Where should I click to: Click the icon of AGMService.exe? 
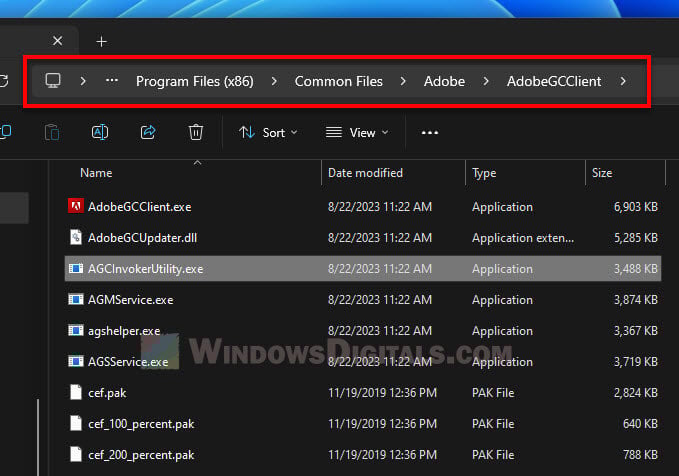tap(76, 299)
